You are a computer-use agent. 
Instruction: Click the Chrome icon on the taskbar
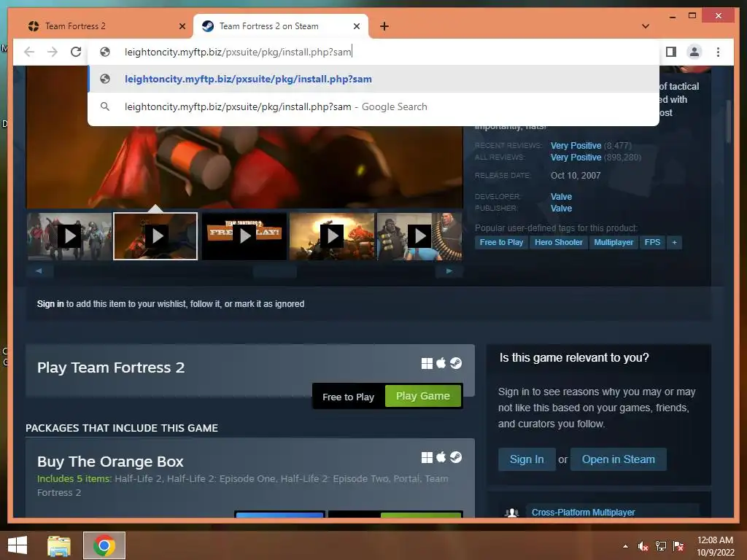104,545
